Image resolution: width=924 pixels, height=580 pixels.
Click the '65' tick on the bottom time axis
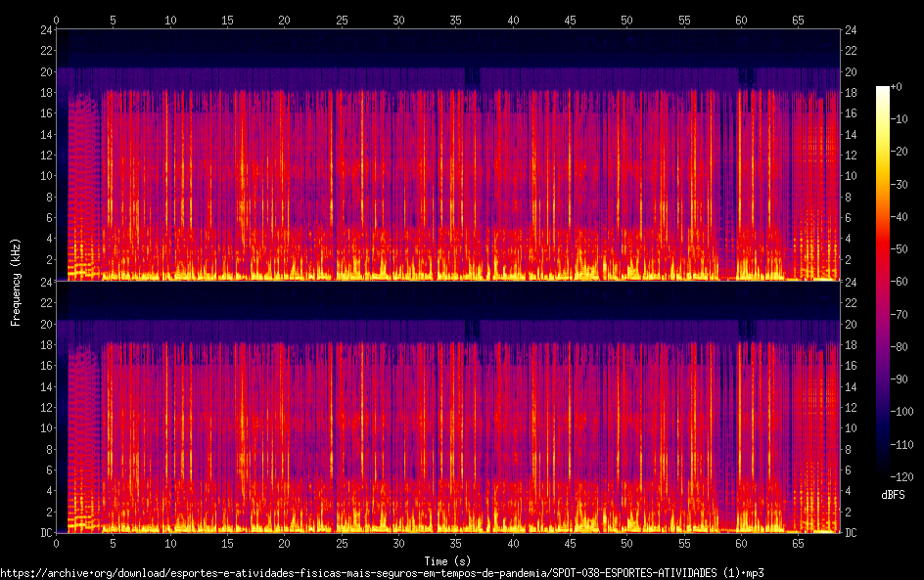pos(798,544)
